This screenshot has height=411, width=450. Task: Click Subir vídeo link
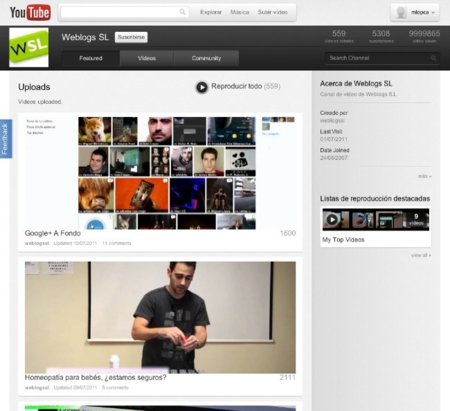(x=272, y=12)
